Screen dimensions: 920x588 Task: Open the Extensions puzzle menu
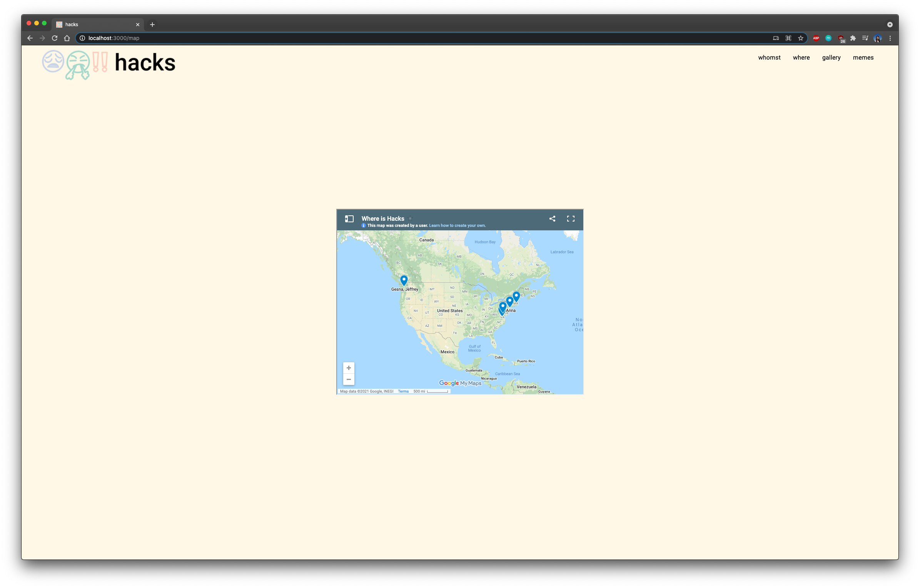(x=853, y=38)
